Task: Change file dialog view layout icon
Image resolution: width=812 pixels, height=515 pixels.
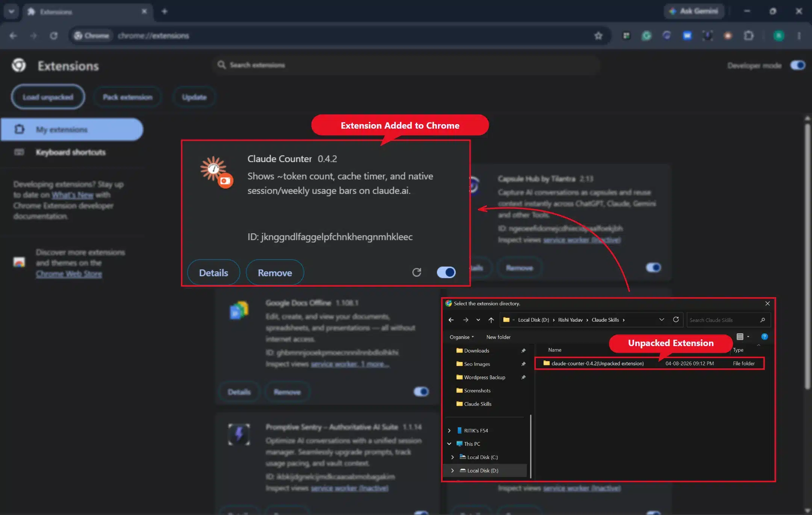Action: [740, 337]
